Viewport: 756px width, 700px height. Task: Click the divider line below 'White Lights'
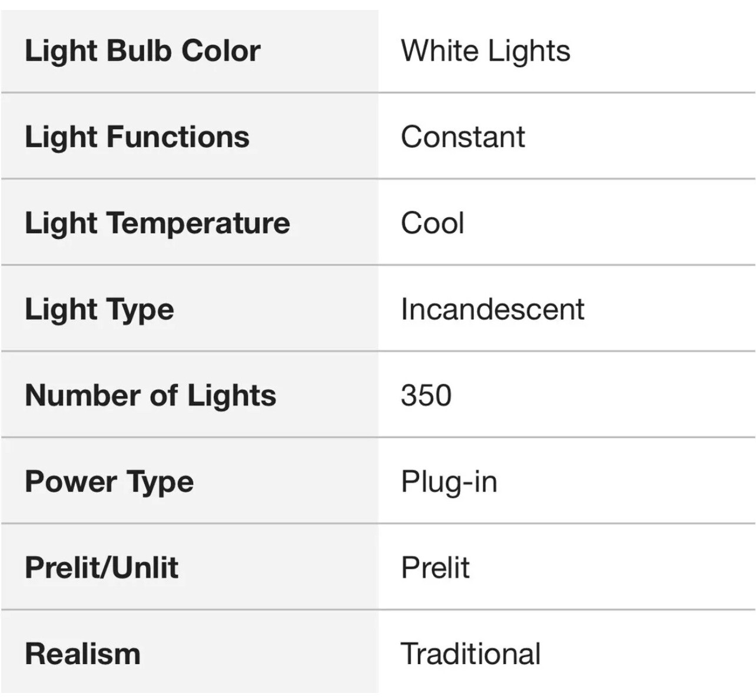point(566,92)
